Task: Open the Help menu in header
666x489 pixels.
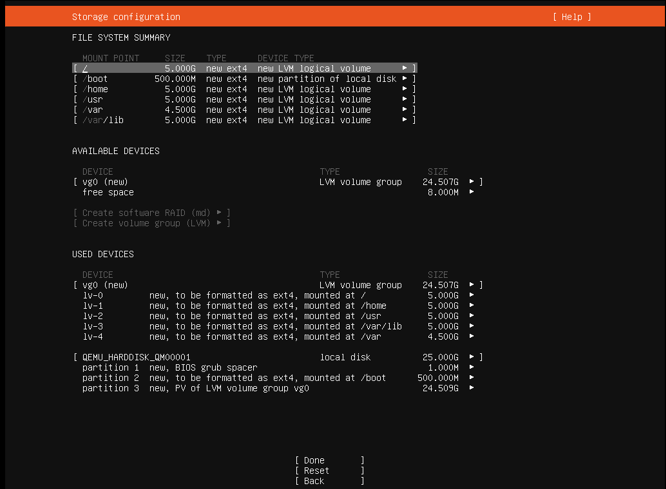Action: tap(571, 17)
